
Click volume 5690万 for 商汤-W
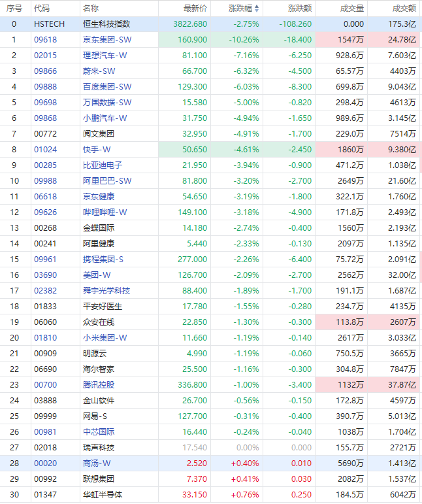(x=351, y=463)
